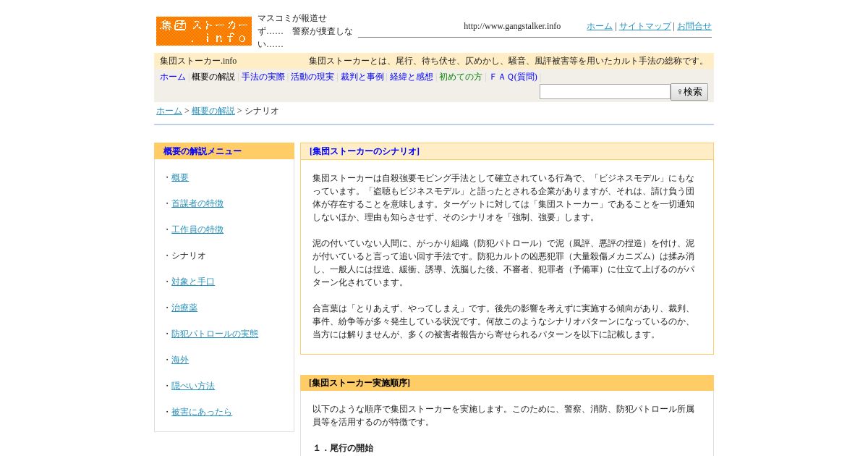Select 概要の解説 in the navigation menu

tap(213, 77)
